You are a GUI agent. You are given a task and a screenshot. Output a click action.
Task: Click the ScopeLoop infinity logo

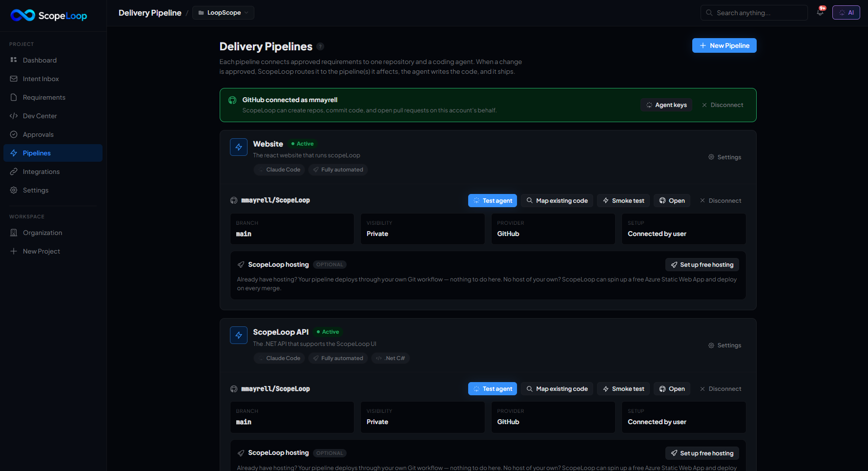(x=22, y=16)
